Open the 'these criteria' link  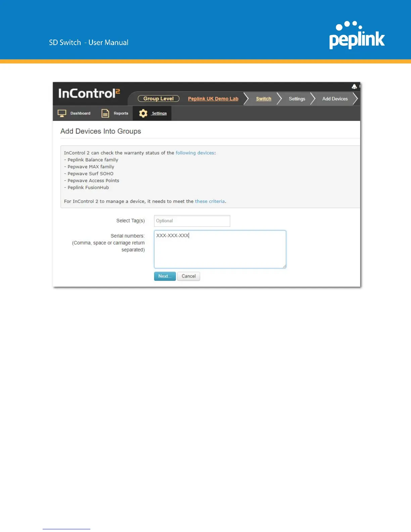210,202
